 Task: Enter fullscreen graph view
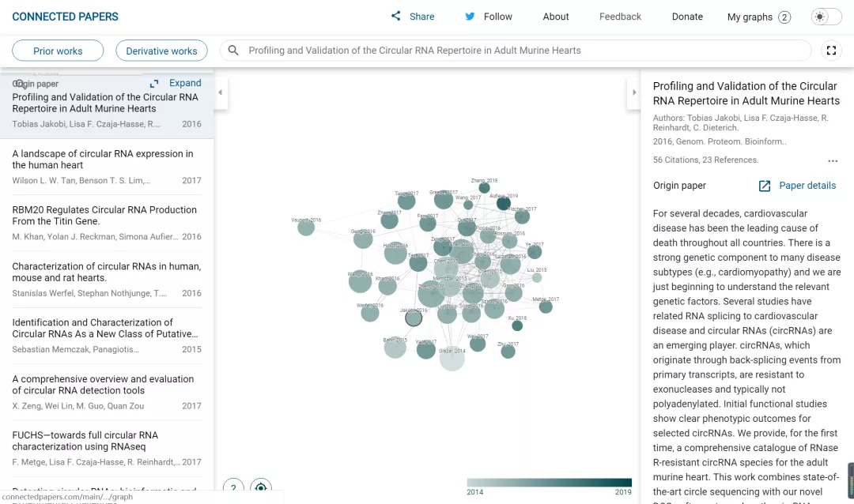(831, 51)
